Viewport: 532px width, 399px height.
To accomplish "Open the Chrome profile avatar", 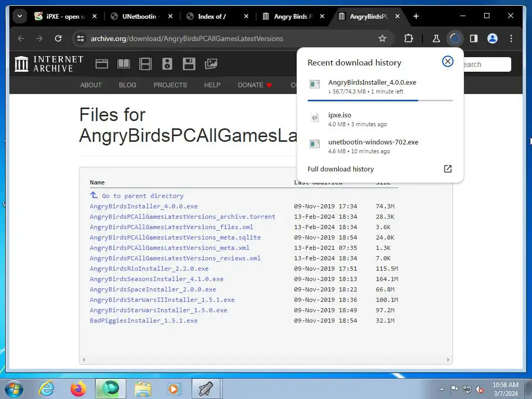I will tap(493, 38).
